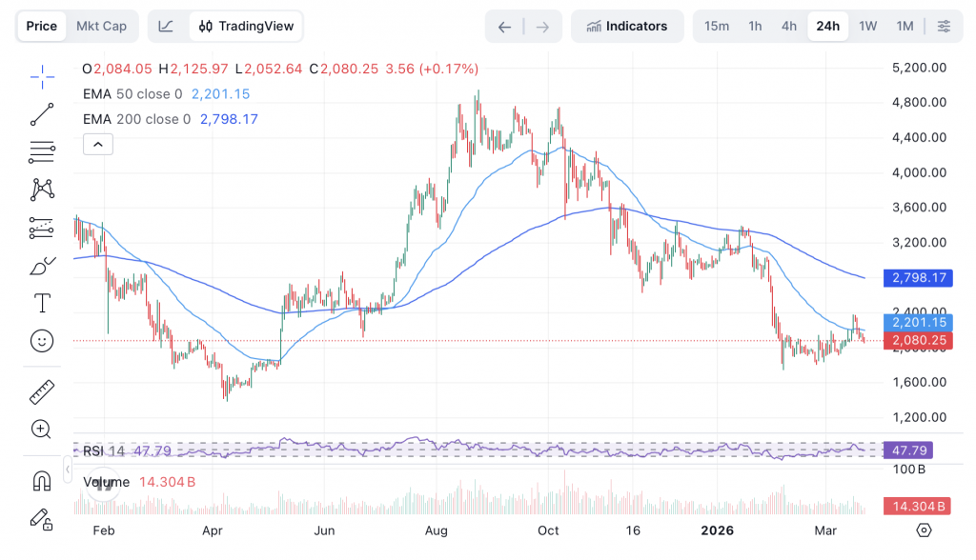976x560 pixels.
Task: Collapse the left drawing toolbar panel
Action: click(68, 470)
